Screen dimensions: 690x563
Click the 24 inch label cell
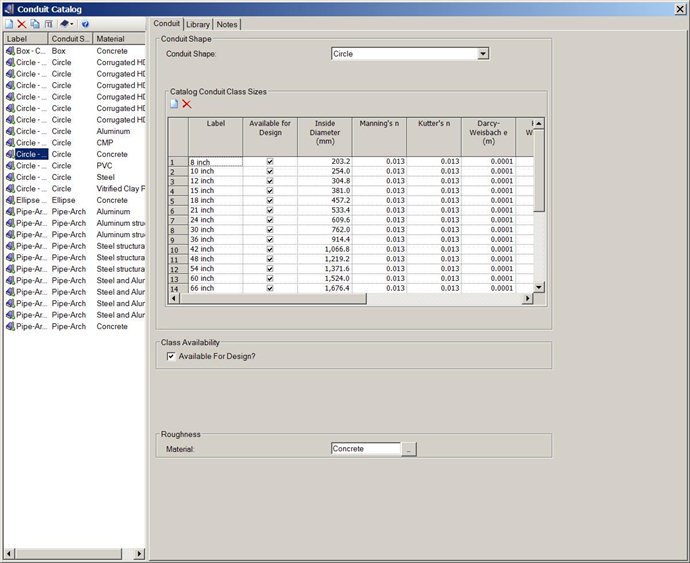tap(216, 220)
